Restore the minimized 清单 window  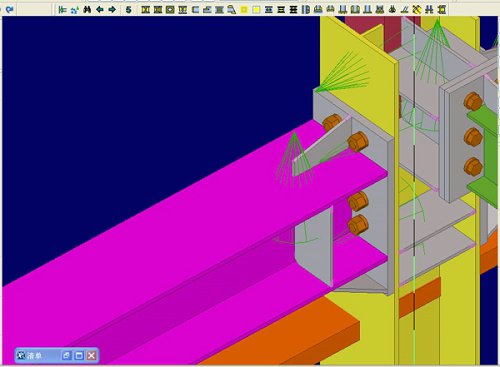point(66,355)
